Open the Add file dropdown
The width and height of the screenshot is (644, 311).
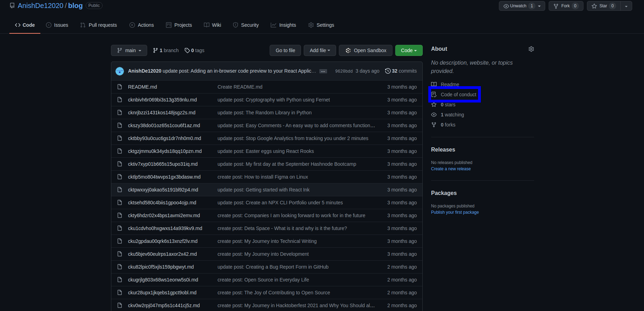tap(320, 50)
